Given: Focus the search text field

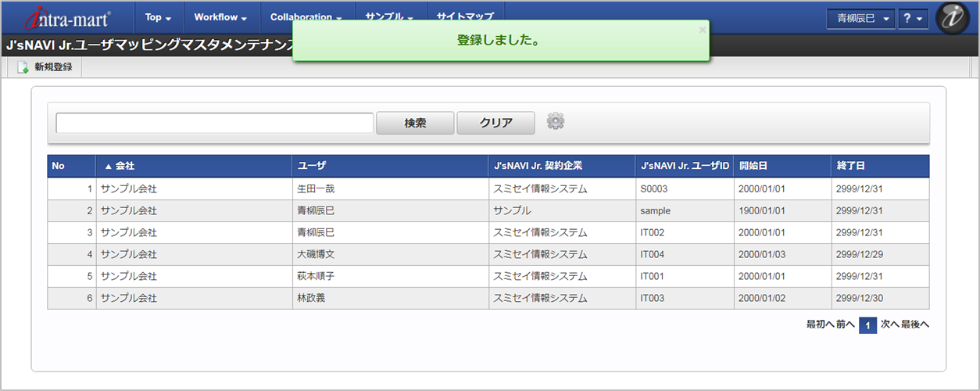Looking at the screenshot, I should [215, 123].
